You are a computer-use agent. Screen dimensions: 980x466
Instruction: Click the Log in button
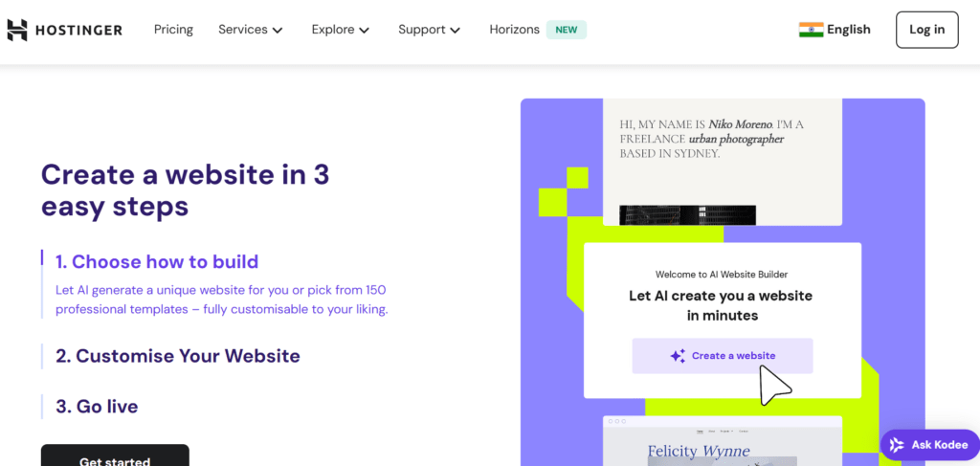click(926, 30)
